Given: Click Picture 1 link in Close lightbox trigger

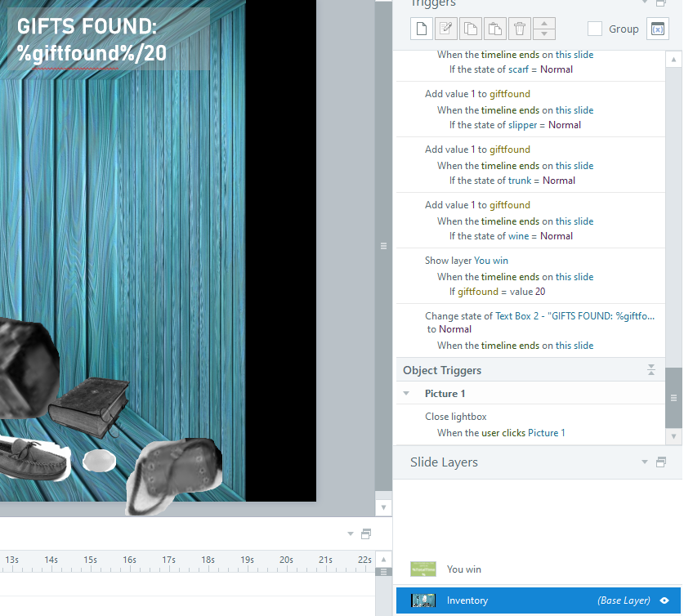Looking at the screenshot, I should pyautogui.click(x=546, y=432).
